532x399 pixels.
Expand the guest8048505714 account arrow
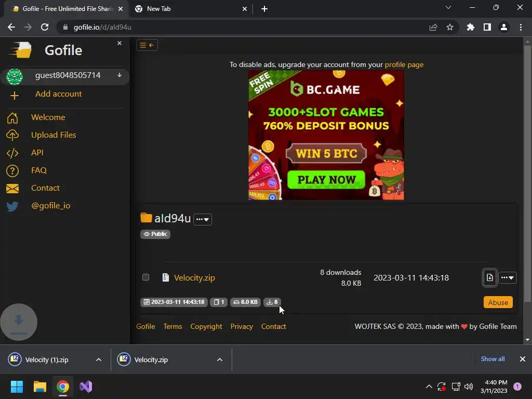[119, 75]
